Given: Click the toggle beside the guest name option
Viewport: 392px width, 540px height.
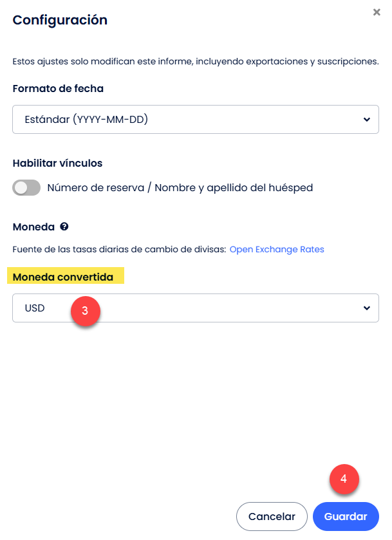Looking at the screenshot, I should [x=26, y=187].
